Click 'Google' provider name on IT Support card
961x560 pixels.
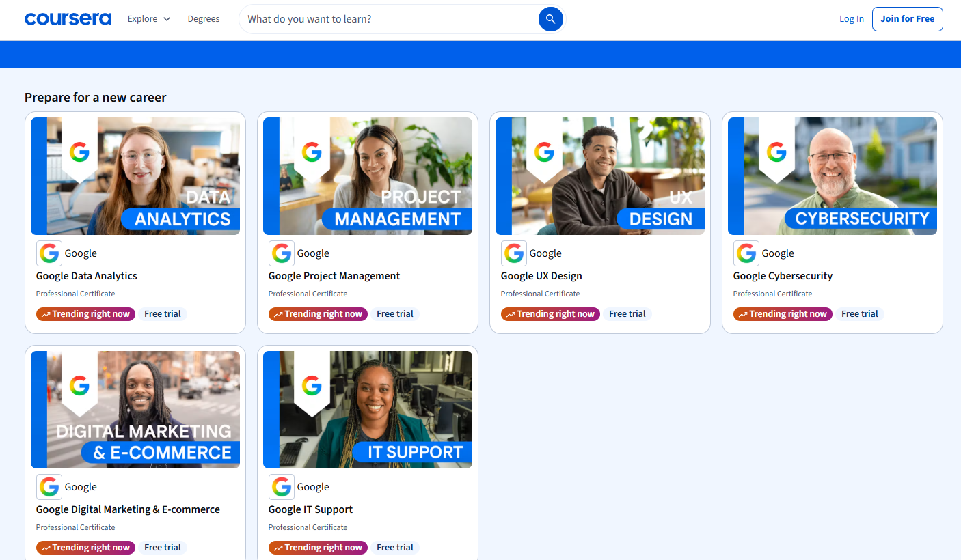(313, 487)
